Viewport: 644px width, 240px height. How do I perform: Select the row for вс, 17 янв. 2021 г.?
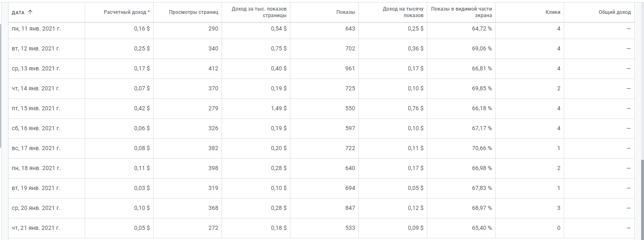[x=321, y=148]
